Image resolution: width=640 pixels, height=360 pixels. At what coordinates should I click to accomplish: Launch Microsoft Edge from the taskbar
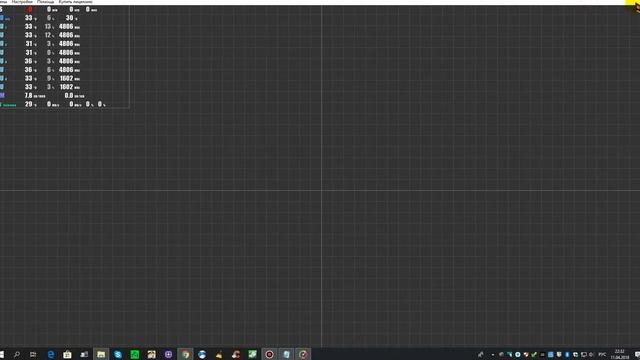click(x=51, y=354)
